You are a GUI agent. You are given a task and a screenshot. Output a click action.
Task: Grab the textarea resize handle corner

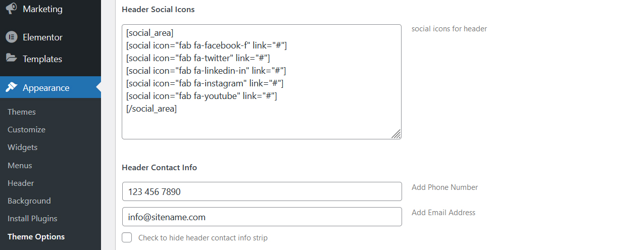[396, 134]
